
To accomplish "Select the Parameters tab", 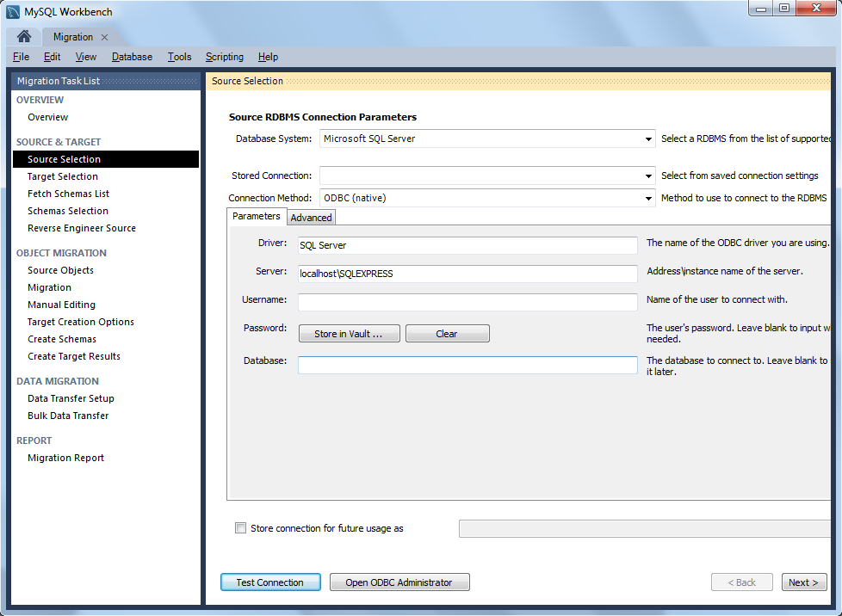I will click(257, 216).
